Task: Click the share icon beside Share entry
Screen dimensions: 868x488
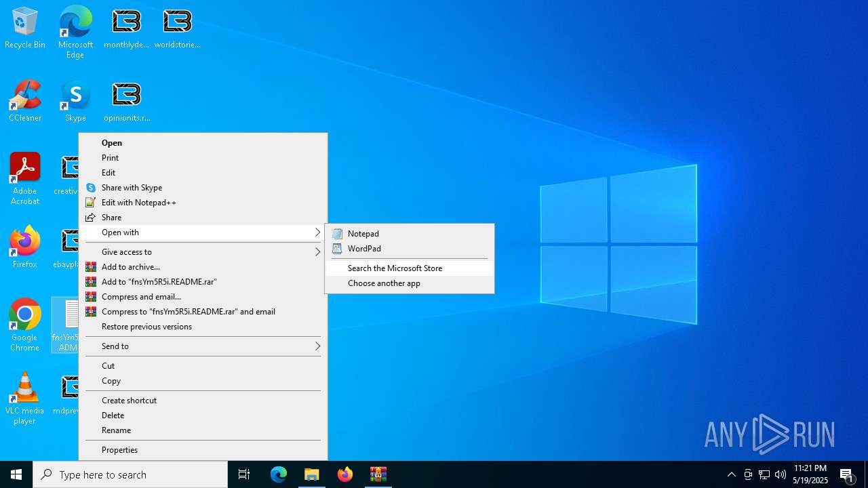Action: (91, 218)
